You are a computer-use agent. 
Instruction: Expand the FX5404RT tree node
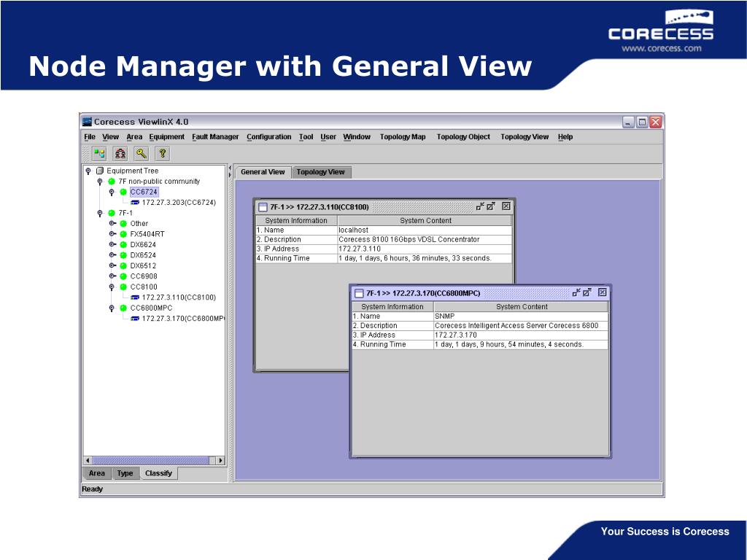[x=112, y=234]
